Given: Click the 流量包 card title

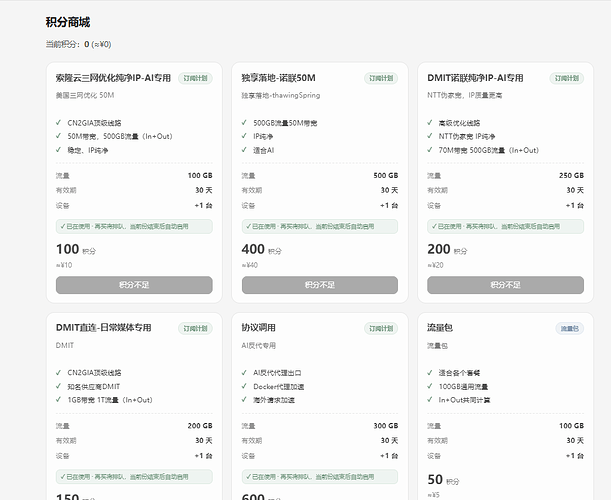Looking at the screenshot, I should coord(440,328).
